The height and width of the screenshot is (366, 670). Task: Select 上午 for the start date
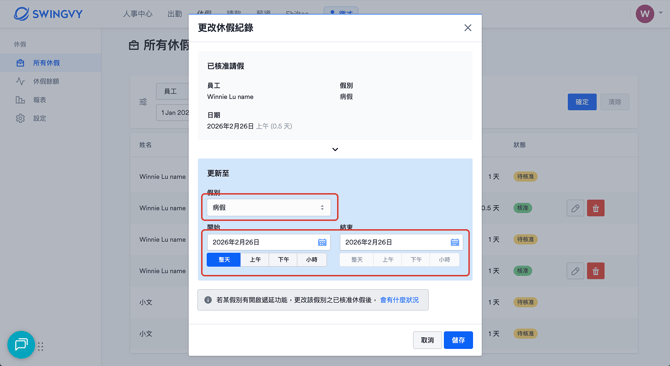point(255,260)
